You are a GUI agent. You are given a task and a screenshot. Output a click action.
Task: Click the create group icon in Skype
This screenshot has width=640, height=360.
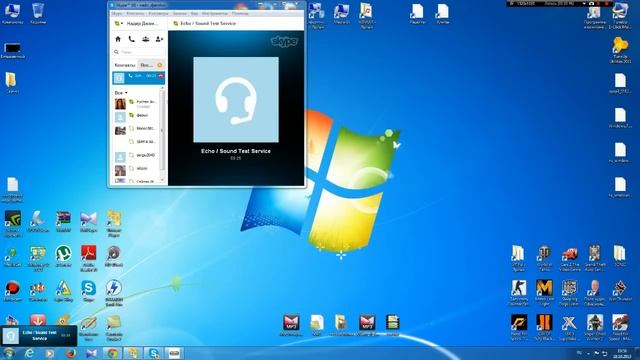pyautogui.click(x=145, y=39)
